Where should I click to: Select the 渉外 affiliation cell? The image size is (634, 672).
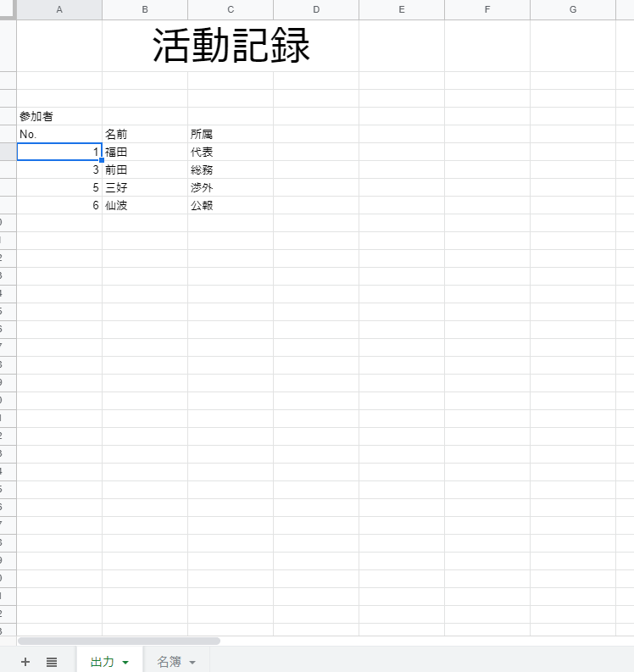point(231,188)
